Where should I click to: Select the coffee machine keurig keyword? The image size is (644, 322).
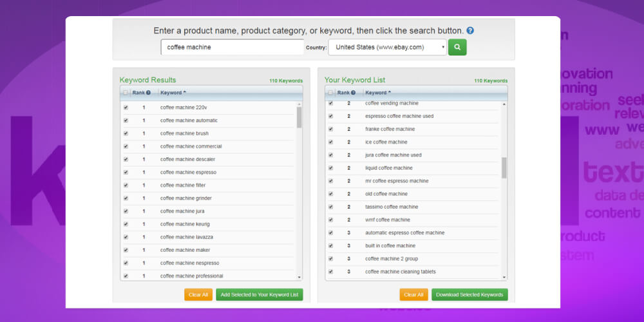pyautogui.click(x=185, y=224)
